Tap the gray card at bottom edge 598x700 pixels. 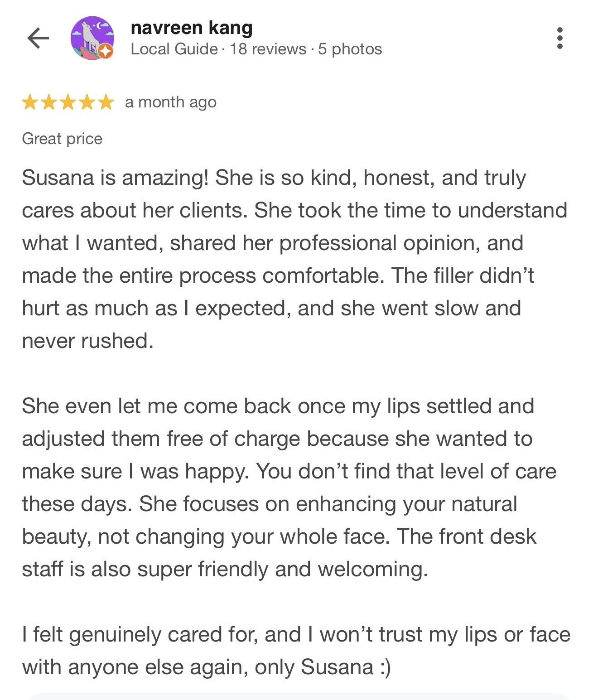coord(299,696)
